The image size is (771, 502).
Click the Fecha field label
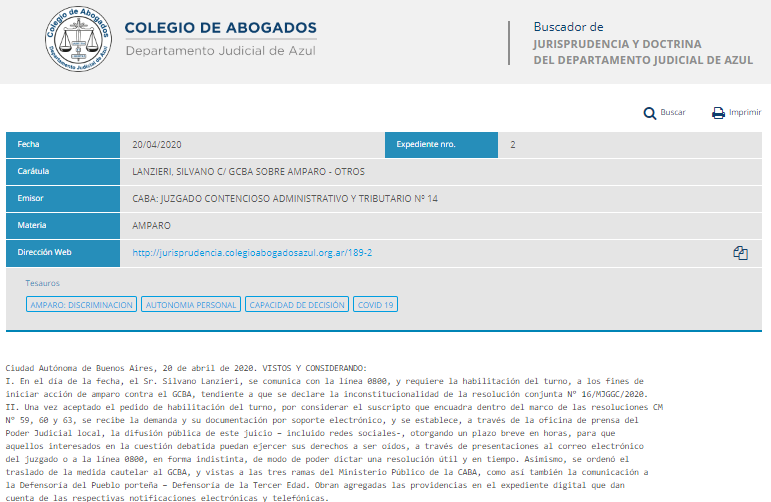click(x=29, y=145)
